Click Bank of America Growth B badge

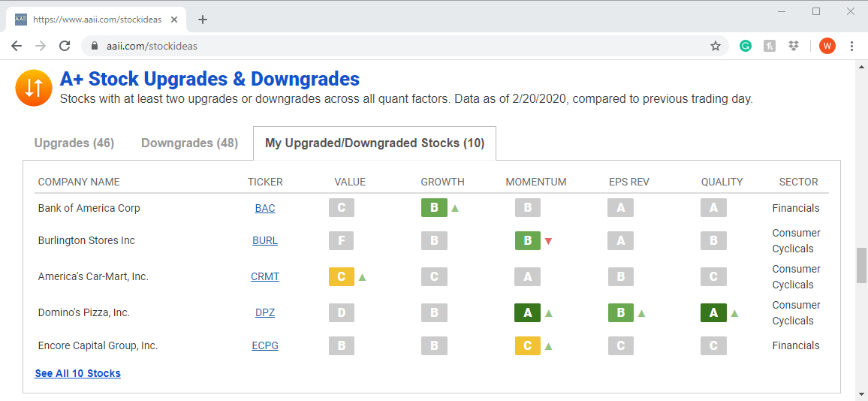tap(434, 208)
